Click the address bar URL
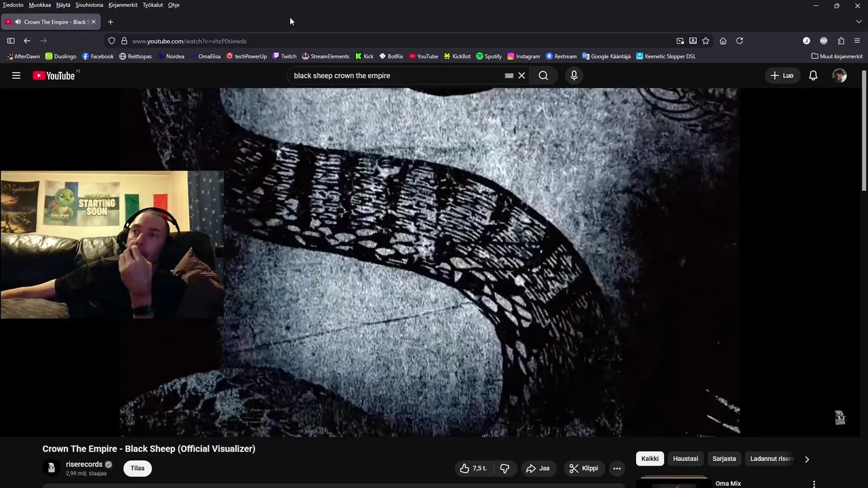 [x=189, y=41]
